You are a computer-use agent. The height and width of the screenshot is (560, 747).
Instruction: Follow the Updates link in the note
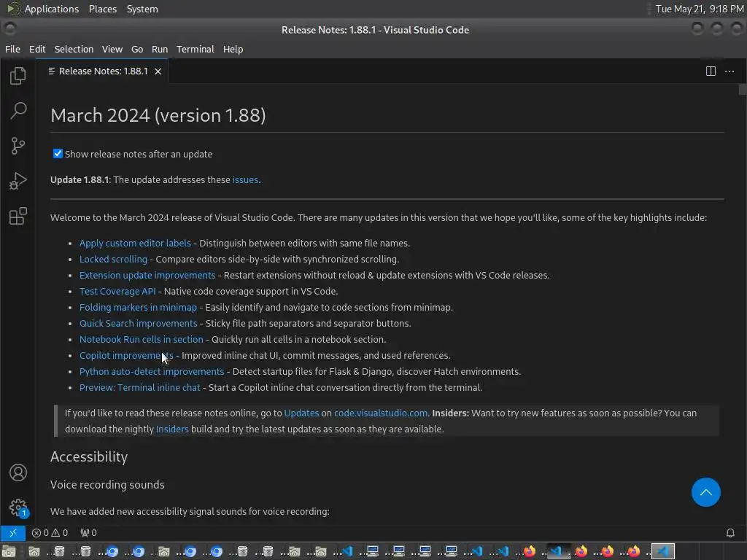(x=301, y=413)
